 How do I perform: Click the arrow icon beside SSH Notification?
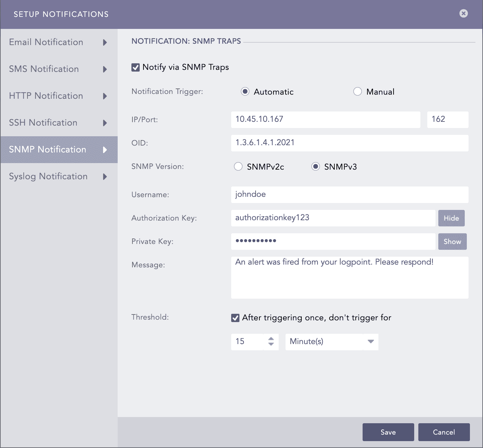pyautogui.click(x=105, y=123)
